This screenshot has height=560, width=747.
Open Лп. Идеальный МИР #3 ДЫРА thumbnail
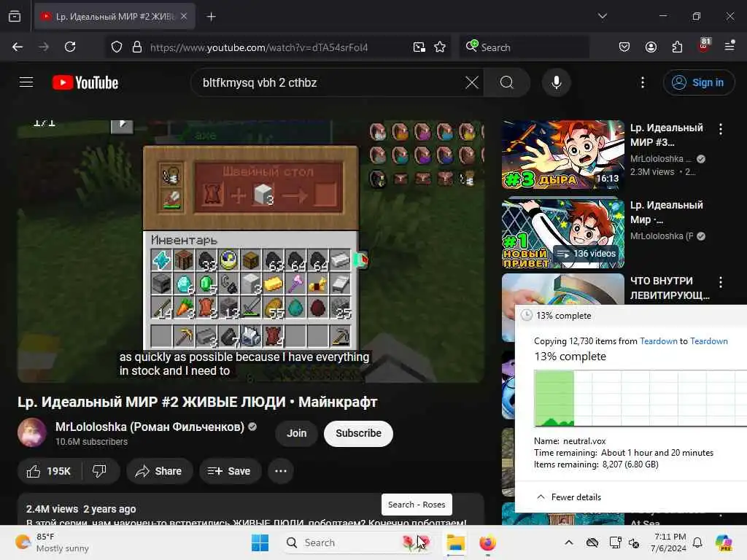pos(563,155)
